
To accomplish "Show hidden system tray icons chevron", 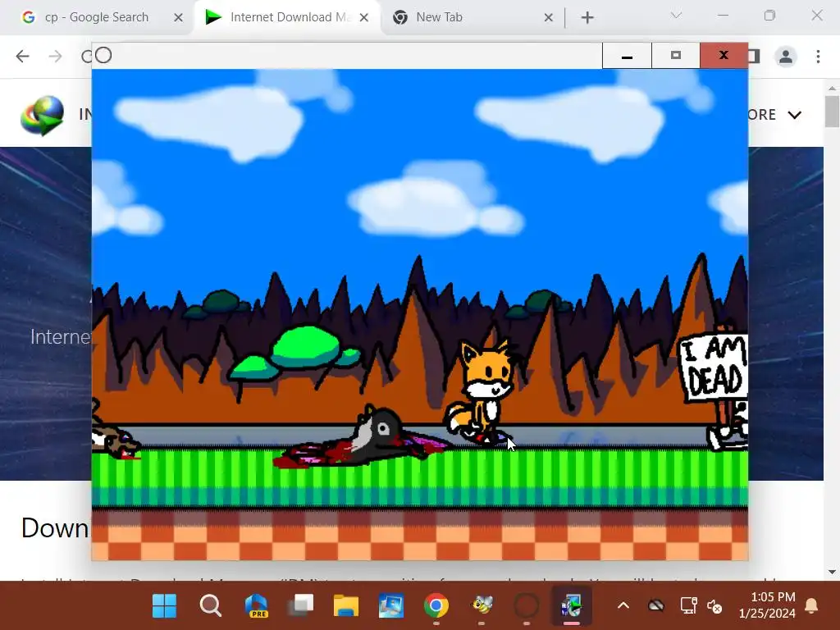I will click(623, 606).
